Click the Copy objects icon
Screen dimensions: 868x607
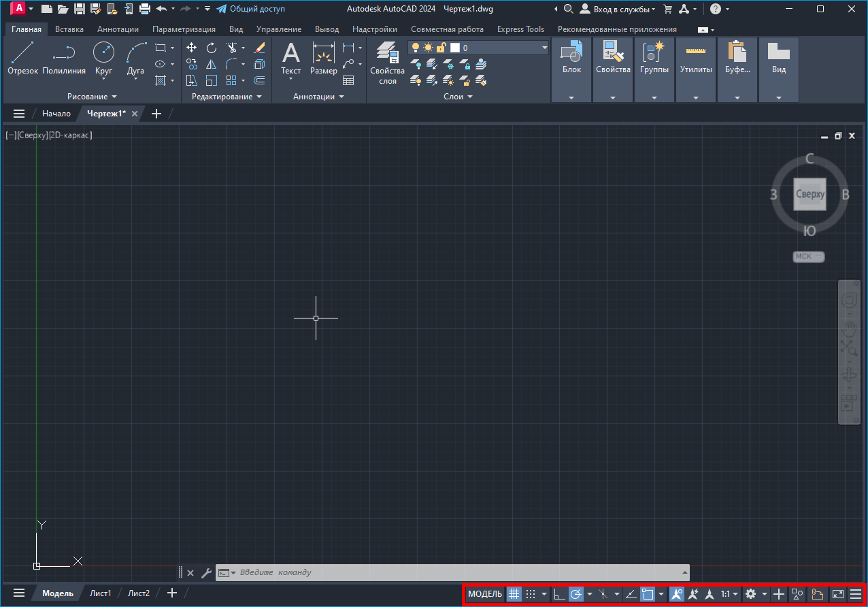click(192, 64)
